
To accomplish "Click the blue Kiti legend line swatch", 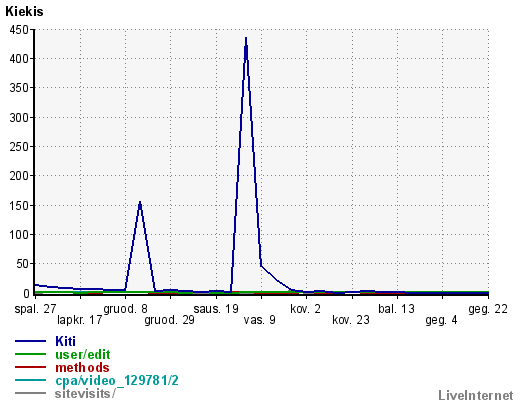I will (x=30, y=341).
